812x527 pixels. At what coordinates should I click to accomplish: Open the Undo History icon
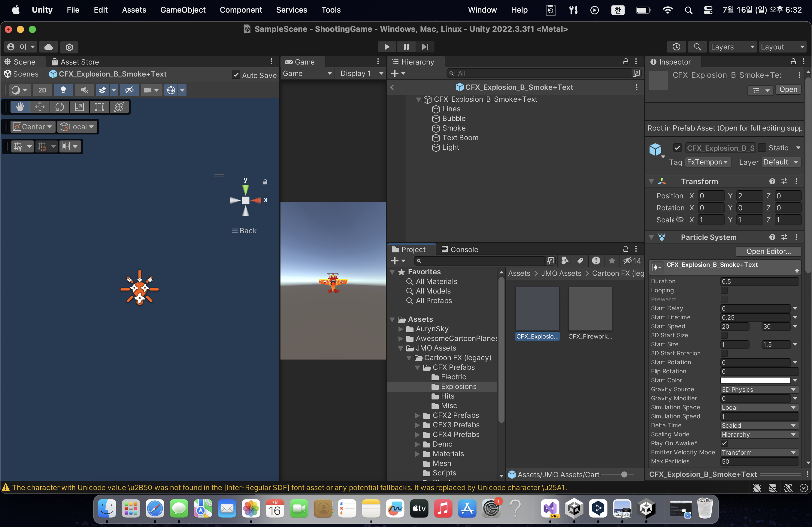coord(677,47)
